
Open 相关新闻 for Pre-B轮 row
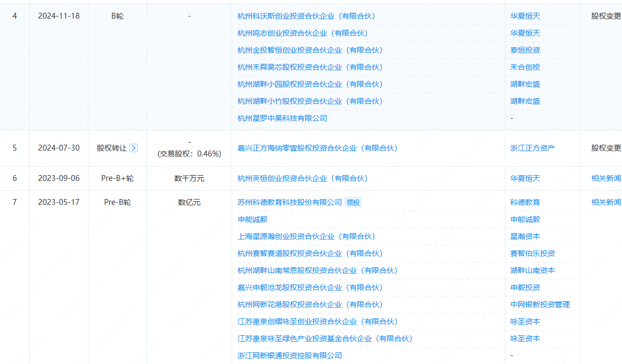pos(606,202)
